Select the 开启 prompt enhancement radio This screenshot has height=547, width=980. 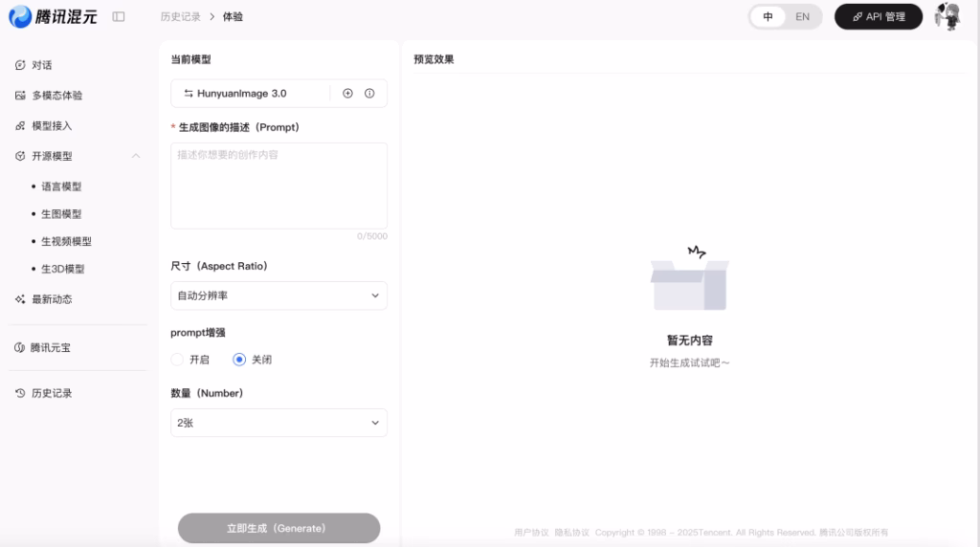point(177,360)
